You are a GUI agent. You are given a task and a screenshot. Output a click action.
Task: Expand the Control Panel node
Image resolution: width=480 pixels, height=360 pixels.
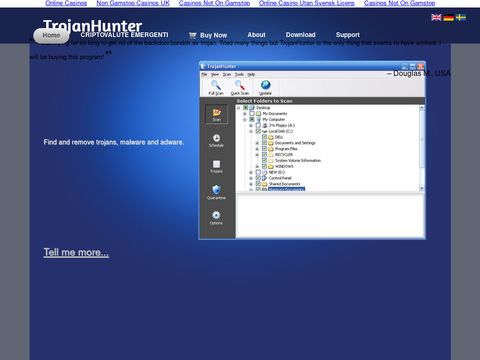coord(251,178)
